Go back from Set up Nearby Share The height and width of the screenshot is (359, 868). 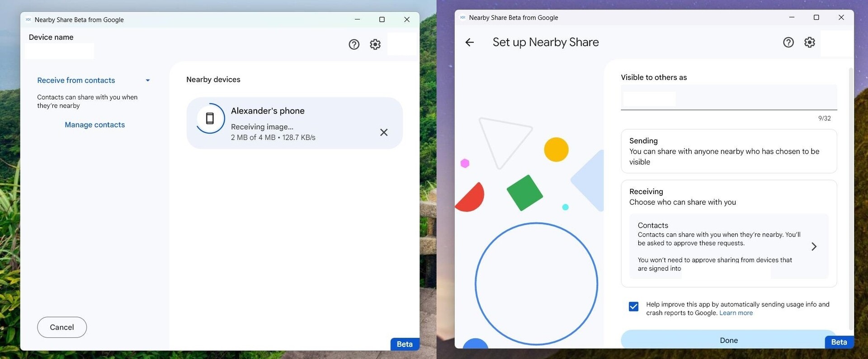(x=470, y=42)
